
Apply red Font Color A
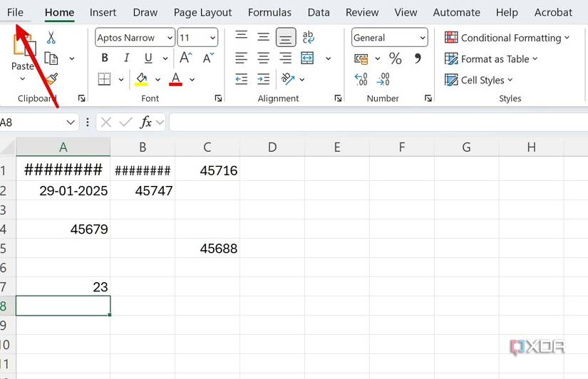175,79
